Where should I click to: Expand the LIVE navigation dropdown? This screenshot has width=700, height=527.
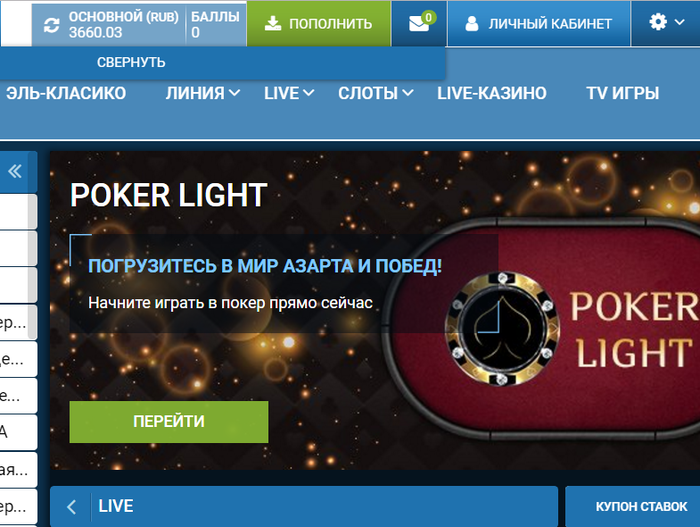point(289,93)
